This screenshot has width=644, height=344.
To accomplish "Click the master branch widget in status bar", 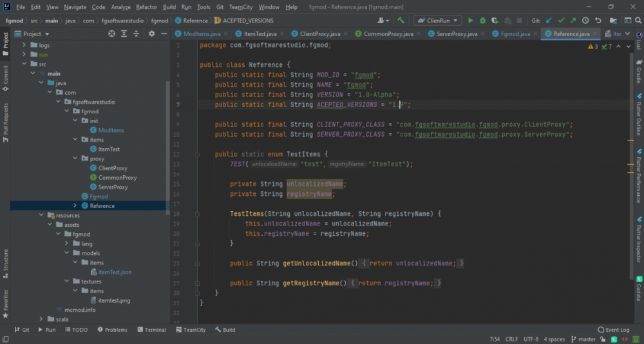I will pyautogui.click(x=583, y=339).
